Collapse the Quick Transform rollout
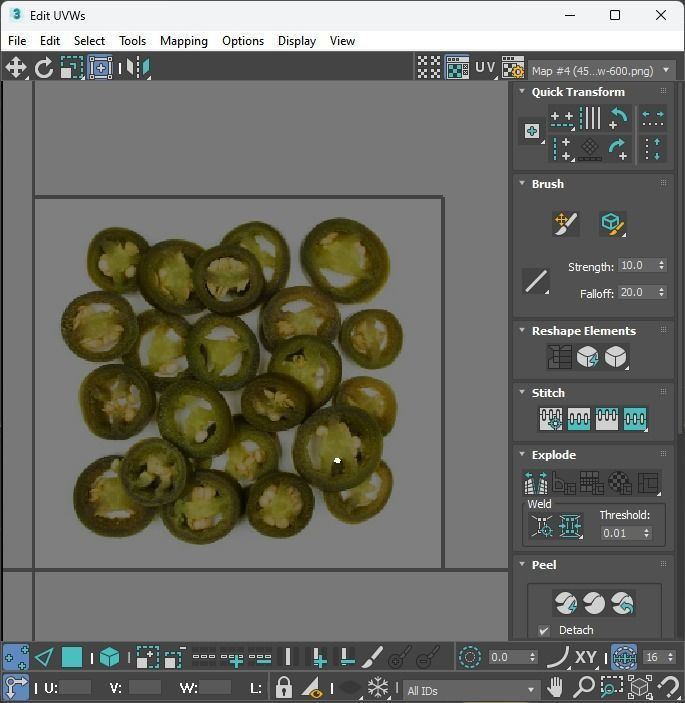 point(522,91)
